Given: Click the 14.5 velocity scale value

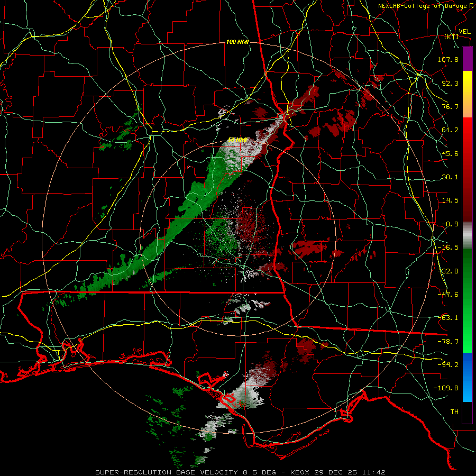Looking at the screenshot, I should click(x=450, y=200).
